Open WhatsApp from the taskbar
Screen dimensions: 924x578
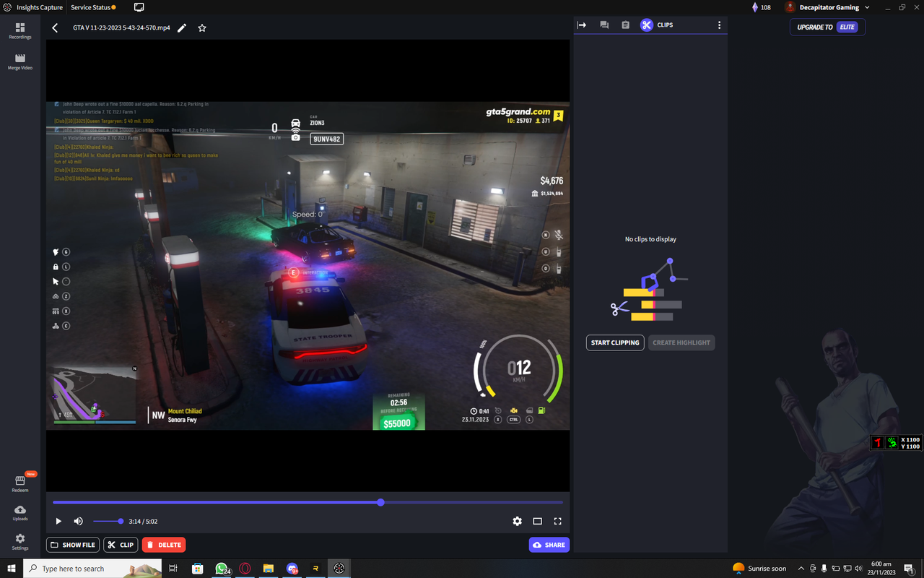222,569
